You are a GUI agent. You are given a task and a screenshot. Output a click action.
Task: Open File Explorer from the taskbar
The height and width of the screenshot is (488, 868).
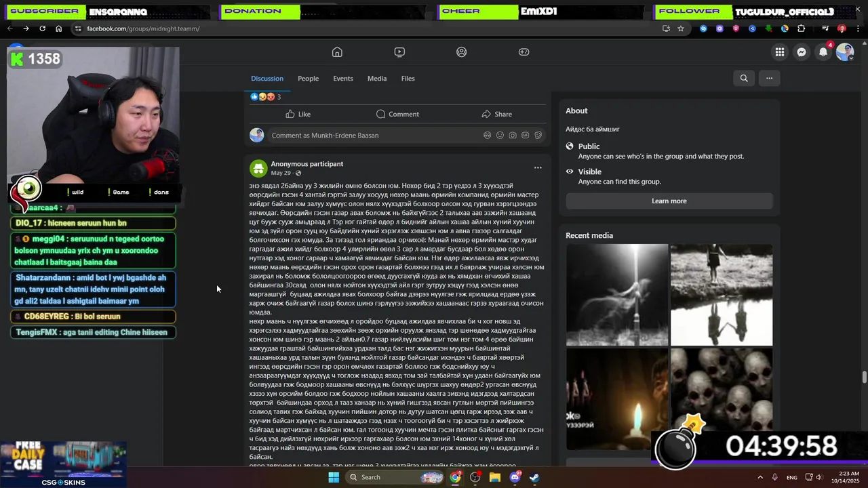495,477
